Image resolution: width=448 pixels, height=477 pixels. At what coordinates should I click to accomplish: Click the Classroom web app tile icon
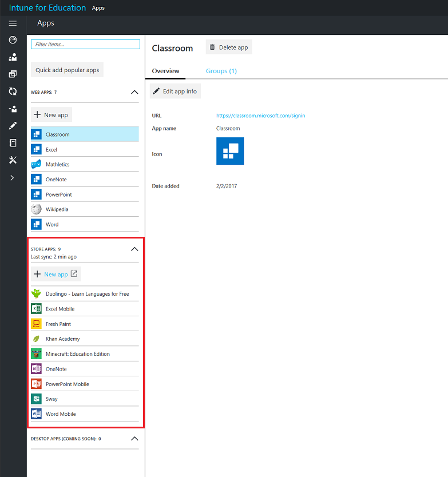click(36, 134)
